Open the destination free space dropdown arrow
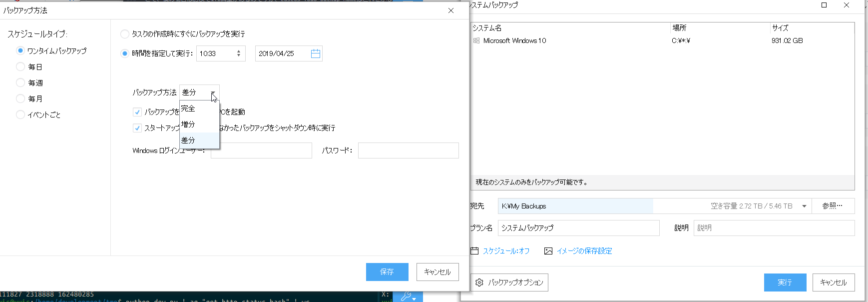868x302 pixels. (x=804, y=206)
